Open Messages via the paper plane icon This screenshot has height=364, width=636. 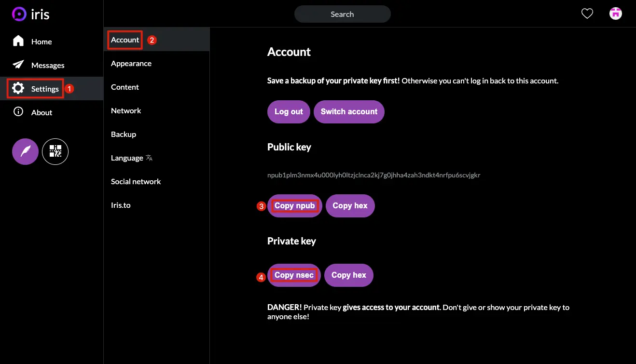pos(18,65)
